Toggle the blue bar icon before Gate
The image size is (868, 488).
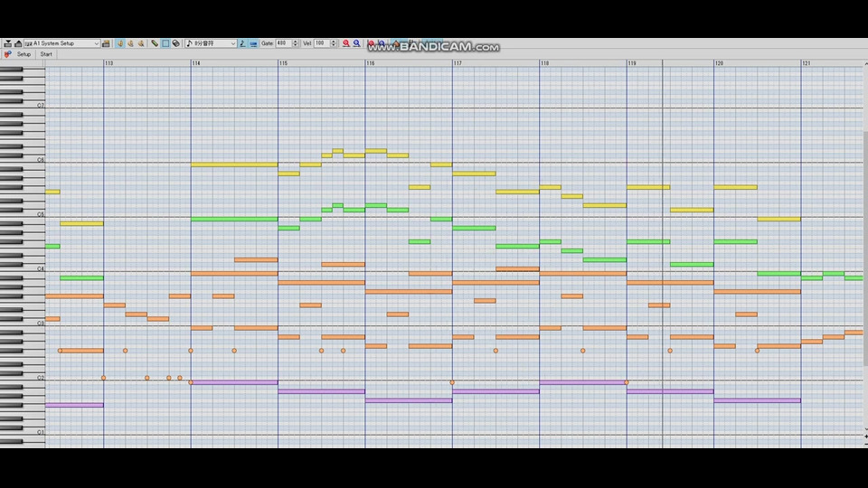point(253,43)
